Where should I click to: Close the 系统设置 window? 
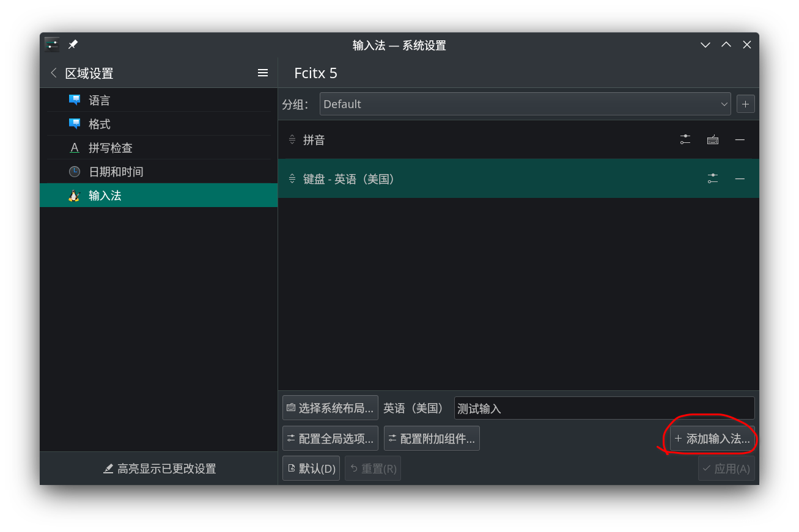coord(747,45)
